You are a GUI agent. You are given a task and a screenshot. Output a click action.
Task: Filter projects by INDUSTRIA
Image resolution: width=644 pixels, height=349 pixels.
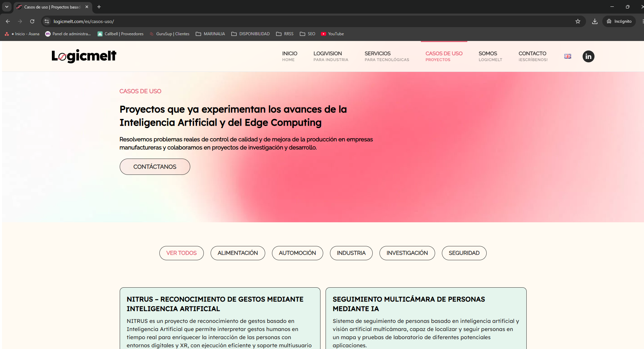tap(351, 253)
